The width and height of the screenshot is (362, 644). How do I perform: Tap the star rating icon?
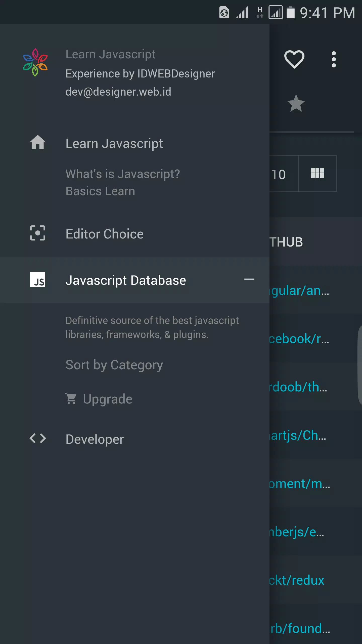pos(296,103)
